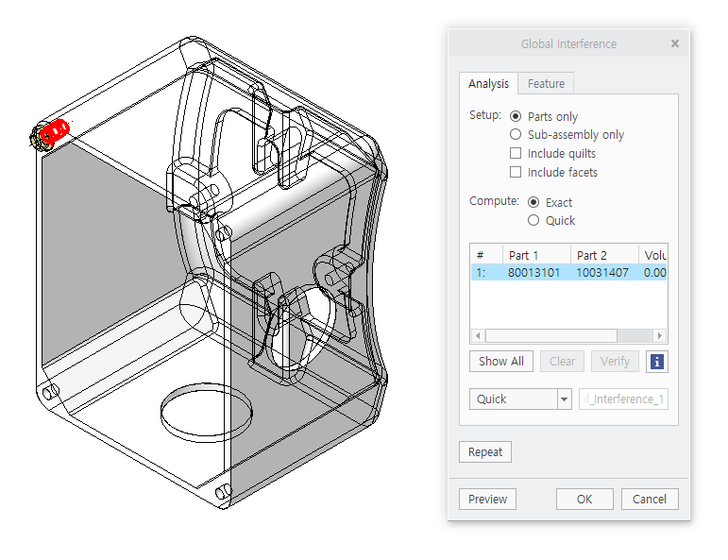This screenshot has height=560, width=728.
Task: Click the Part 2 column header
Action: coord(604,255)
